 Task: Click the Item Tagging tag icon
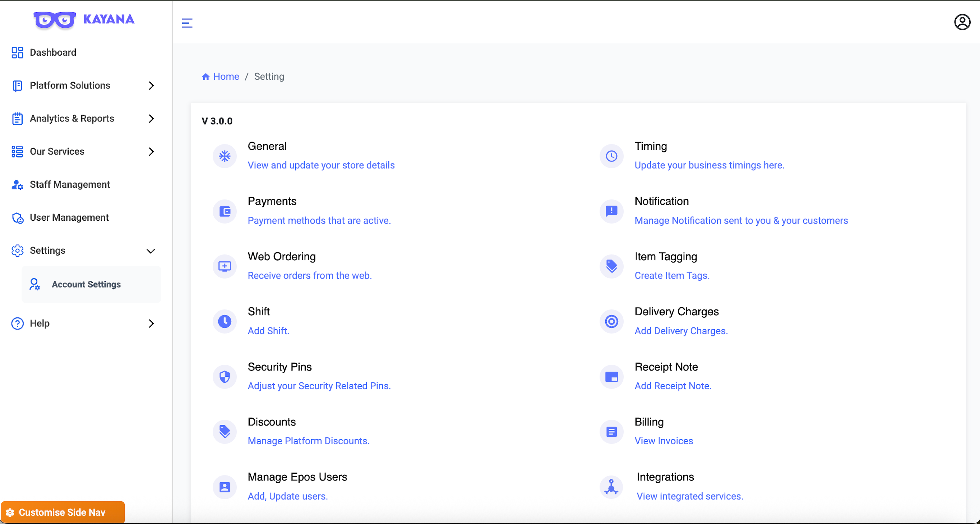[611, 266]
